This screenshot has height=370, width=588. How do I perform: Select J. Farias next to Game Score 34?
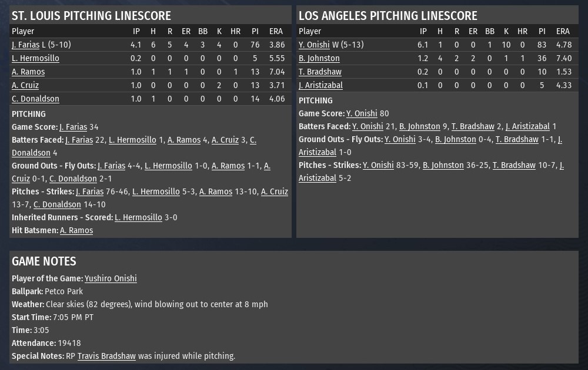(73, 127)
